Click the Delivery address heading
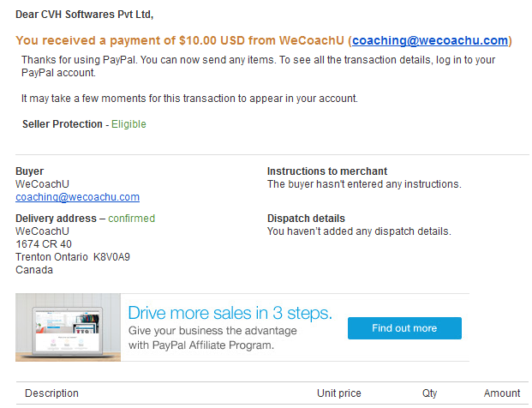Viewport: 532px width, 408px height. point(56,219)
